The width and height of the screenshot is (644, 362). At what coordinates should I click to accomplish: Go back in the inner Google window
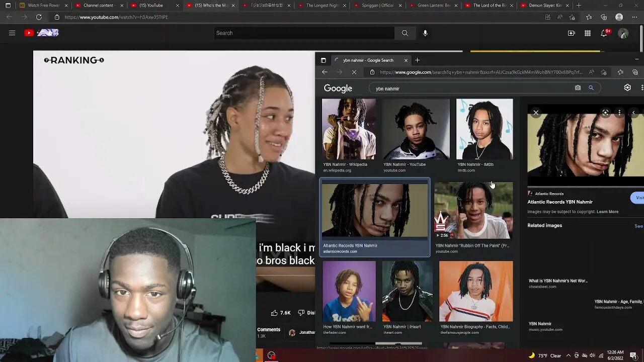(325, 72)
